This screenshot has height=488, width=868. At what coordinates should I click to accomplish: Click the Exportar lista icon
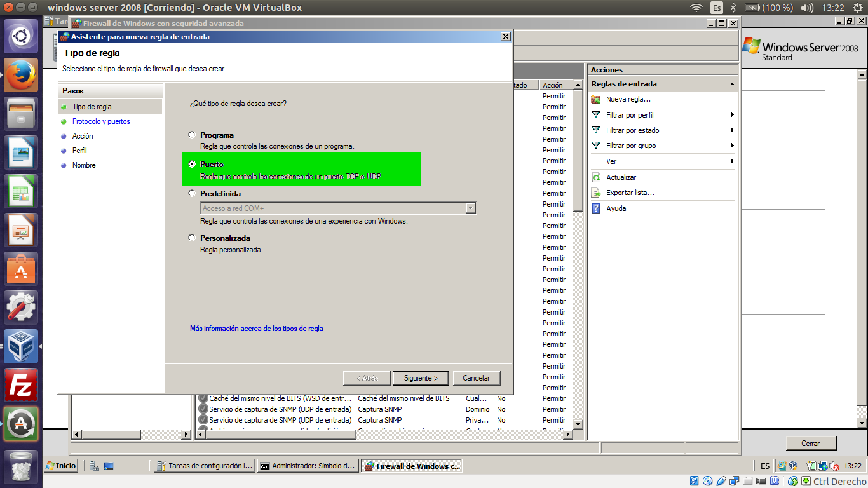tap(596, 193)
